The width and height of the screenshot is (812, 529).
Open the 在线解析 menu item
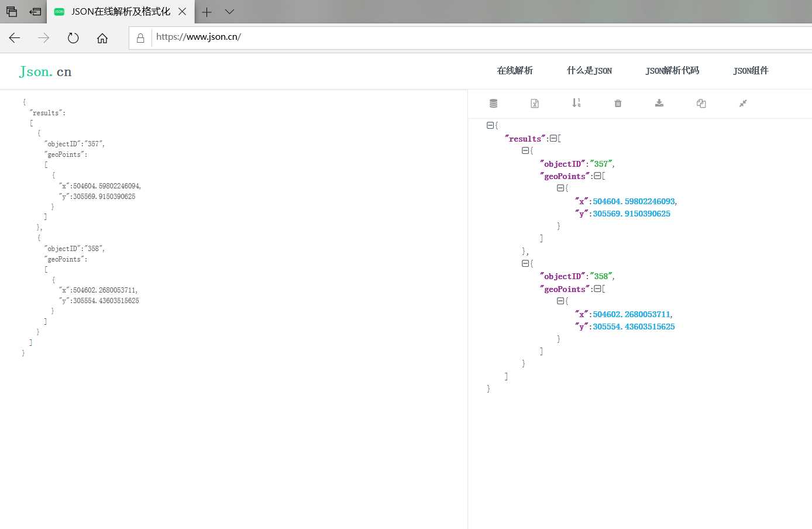pyautogui.click(x=515, y=71)
